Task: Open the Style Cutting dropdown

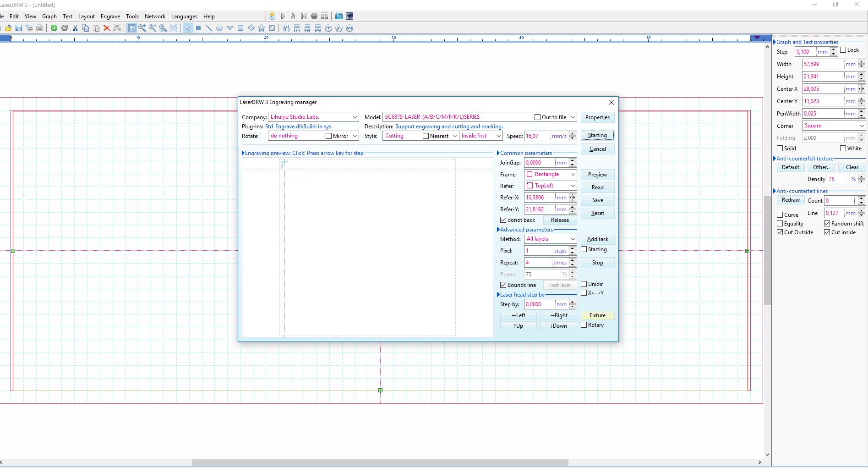Action: [455, 136]
